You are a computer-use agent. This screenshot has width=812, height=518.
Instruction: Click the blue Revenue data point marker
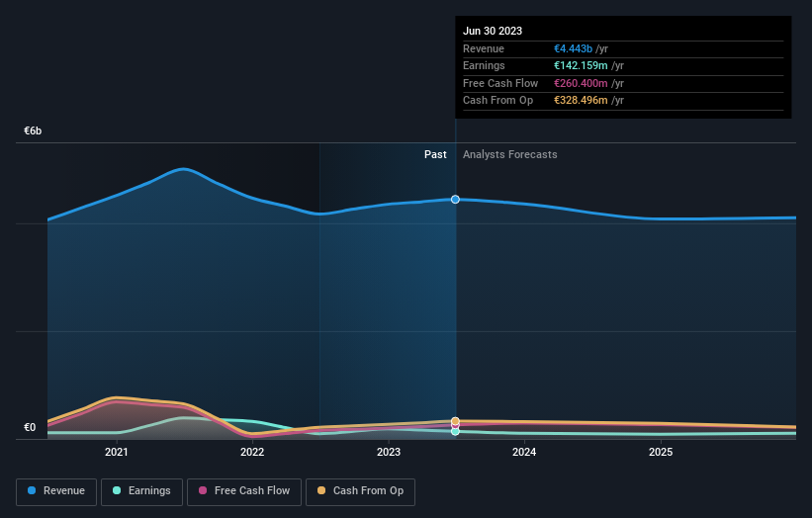tap(455, 200)
